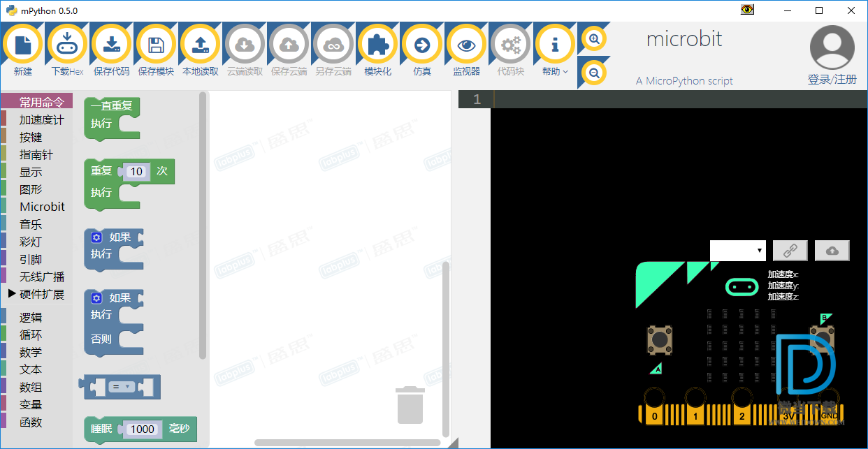This screenshot has height=449, width=868.
Task: Click the trash can in workspace
Action: [410, 405]
